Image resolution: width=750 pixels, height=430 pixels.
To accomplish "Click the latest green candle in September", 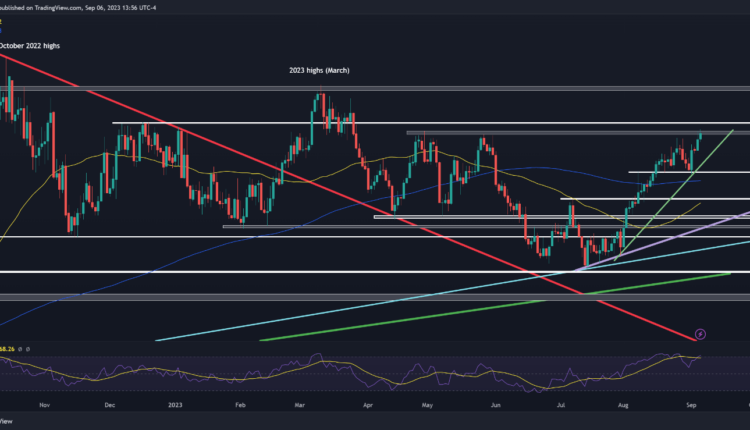I will (699, 135).
